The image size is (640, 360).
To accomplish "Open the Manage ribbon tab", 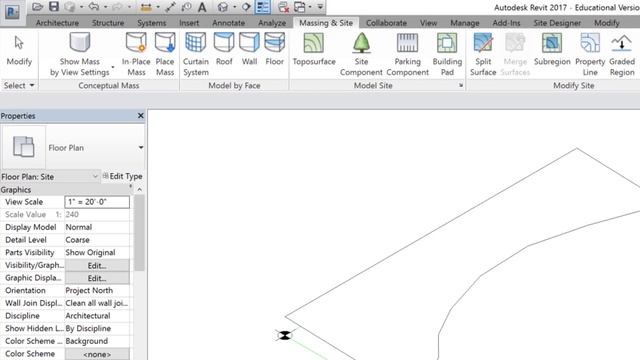I will coord(464,23).
